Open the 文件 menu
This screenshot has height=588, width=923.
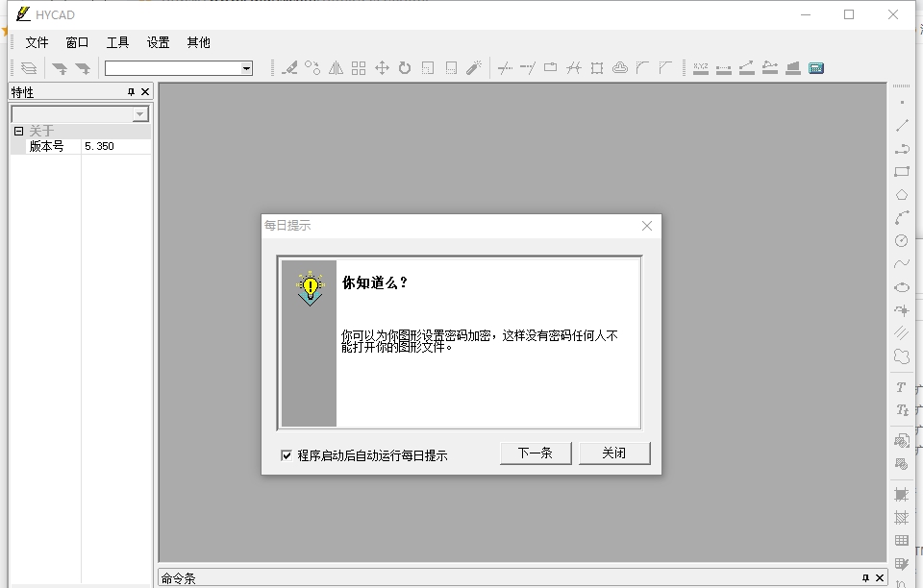37,42
